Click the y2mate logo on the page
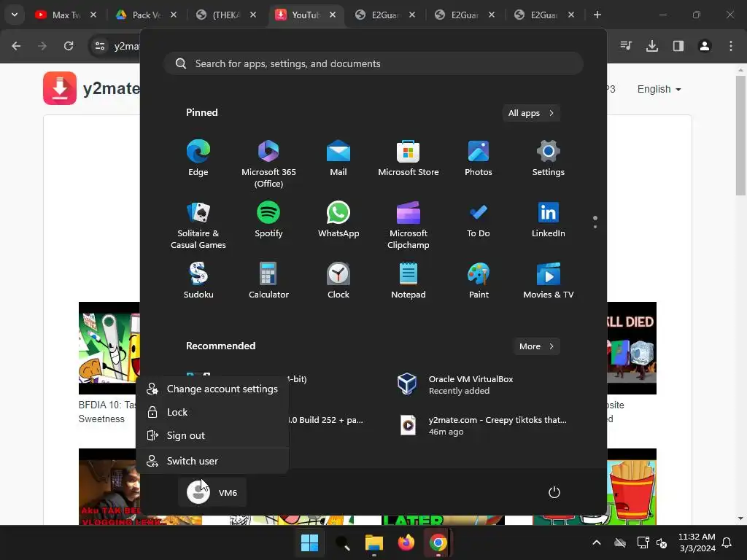 tap(91, 88)
